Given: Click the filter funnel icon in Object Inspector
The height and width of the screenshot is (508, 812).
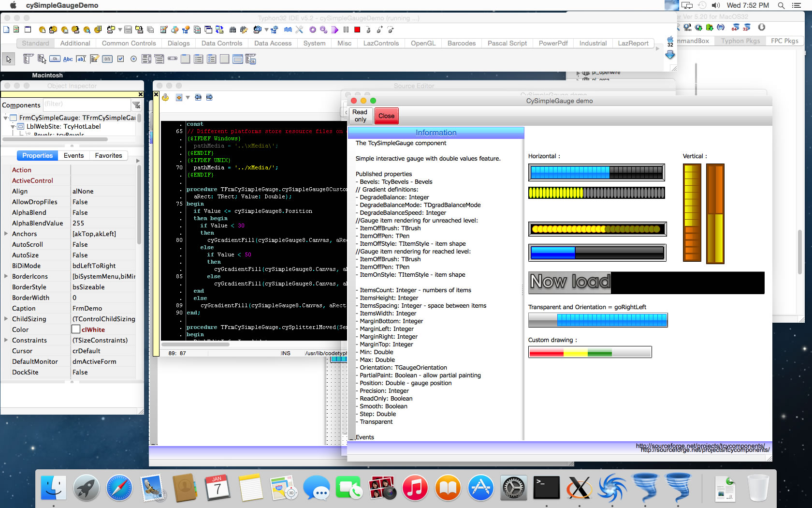Looking at the screenshot, I should tap(136, 105).
